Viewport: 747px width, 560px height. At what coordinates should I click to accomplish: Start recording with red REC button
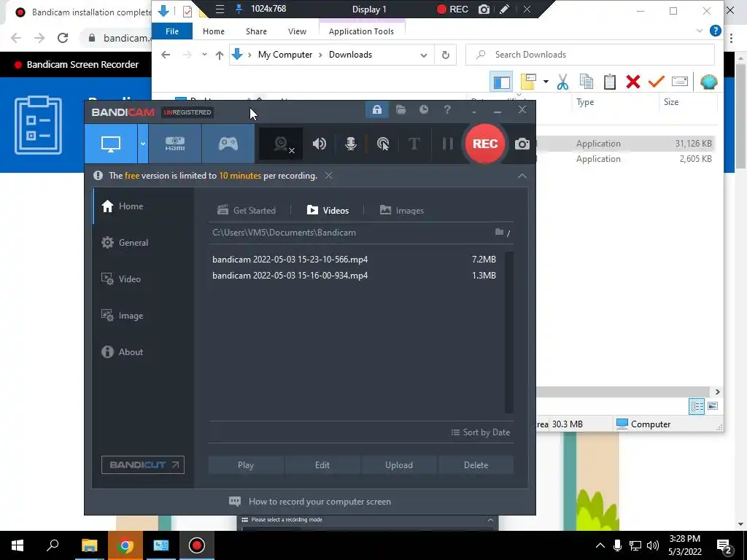click(x=485, y=144)
